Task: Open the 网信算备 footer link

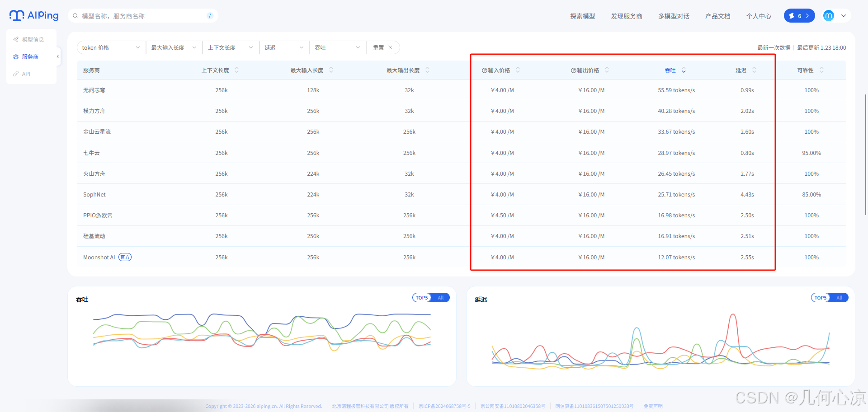Action: coord(594,406)
